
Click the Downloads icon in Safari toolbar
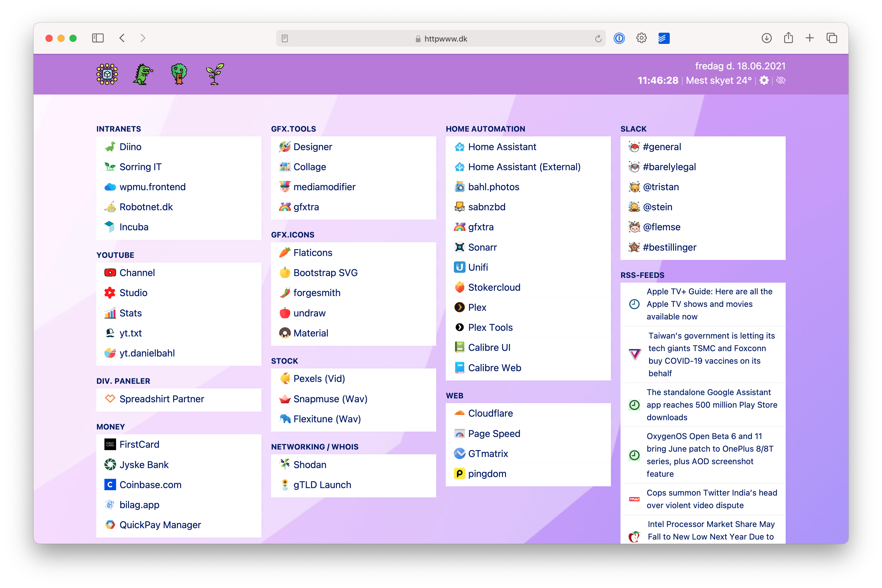pyautogui.click(x=767, y=38)
